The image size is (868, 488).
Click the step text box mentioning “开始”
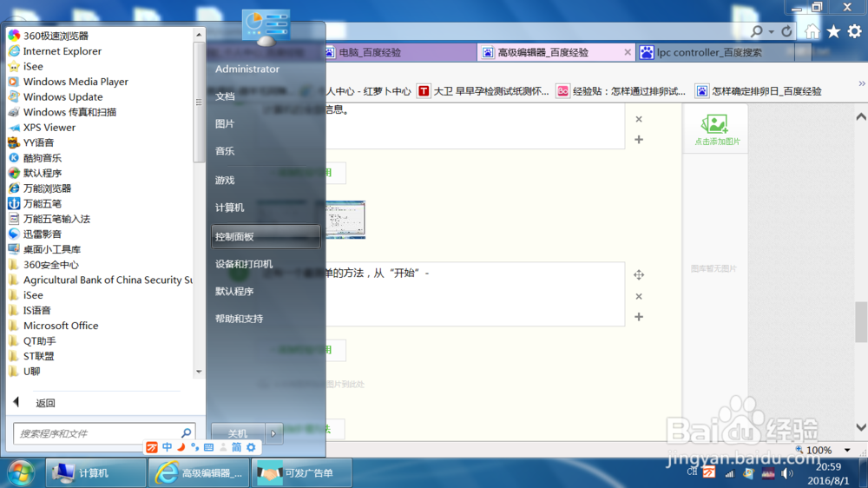(x=475, y=294)
